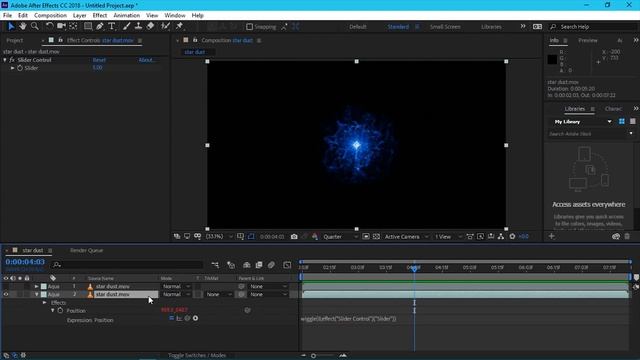Open the expression language menu arrow icon
Screen dimensions: 640x360
tap(196, 318)
